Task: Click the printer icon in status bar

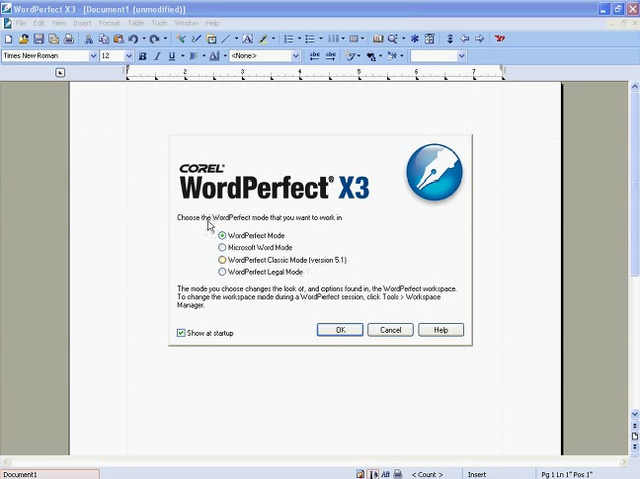Action: pyautogui.click(x=398, y=474)
